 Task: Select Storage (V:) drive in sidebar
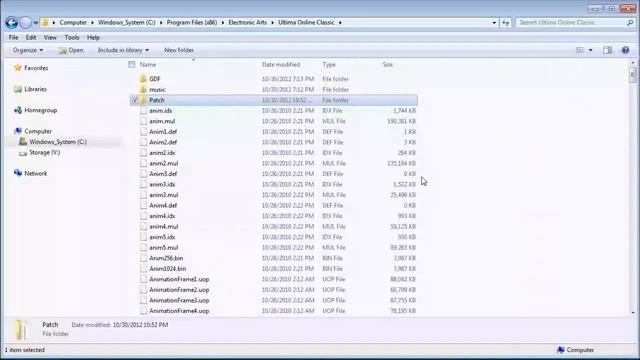pos(44,153)
